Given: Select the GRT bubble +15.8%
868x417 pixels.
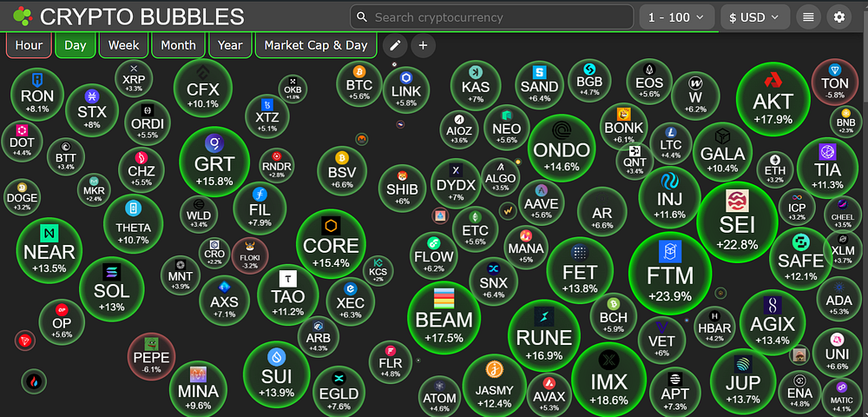Looking at the screenshot, I should click(214, 162).
